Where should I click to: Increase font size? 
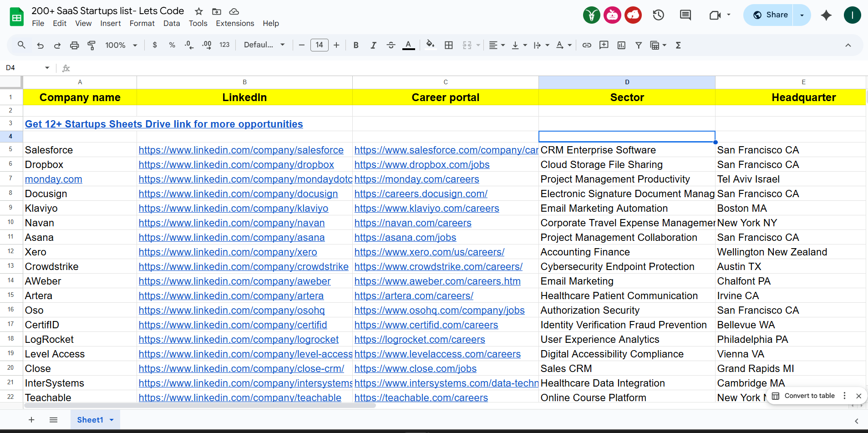[336, 45]
